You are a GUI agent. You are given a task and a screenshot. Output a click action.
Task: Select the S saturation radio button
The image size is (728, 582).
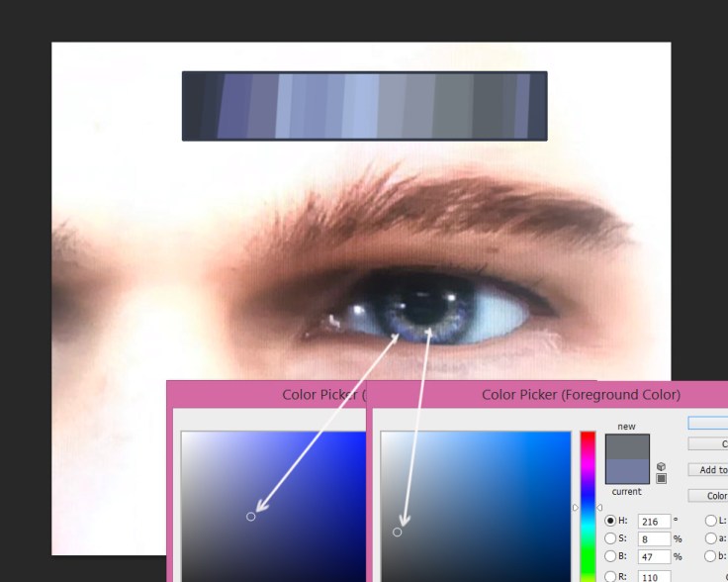pyautogui.click(x=610, y=539)
